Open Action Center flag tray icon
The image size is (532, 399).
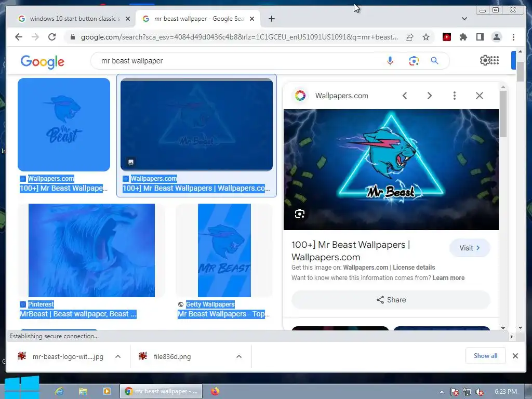tap(454, 392)
